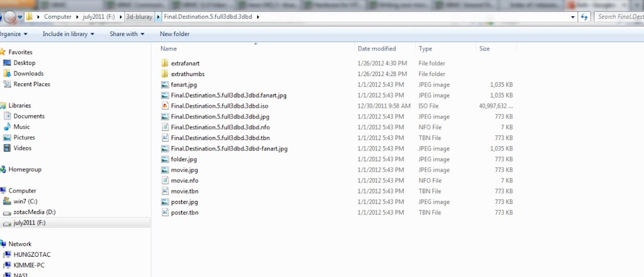Open Recent Places in sidebar
644x277 pixels.
(31, 84)
